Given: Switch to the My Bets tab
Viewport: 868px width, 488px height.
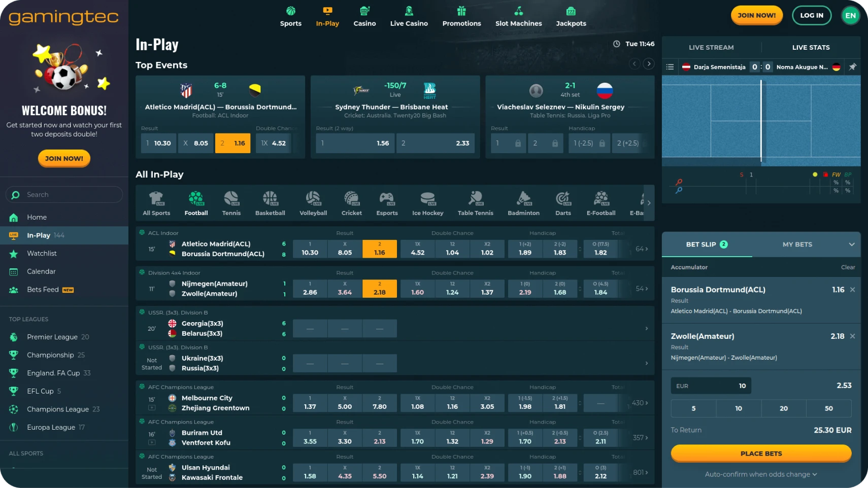Looking at the screenshot, I should tap(797, 245).
